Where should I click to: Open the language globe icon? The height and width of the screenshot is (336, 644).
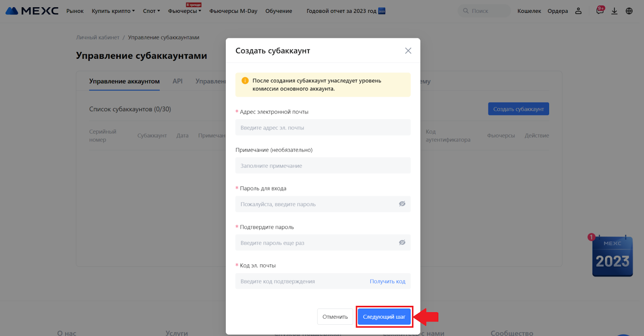pyautogui.click(x=629, y=11)
